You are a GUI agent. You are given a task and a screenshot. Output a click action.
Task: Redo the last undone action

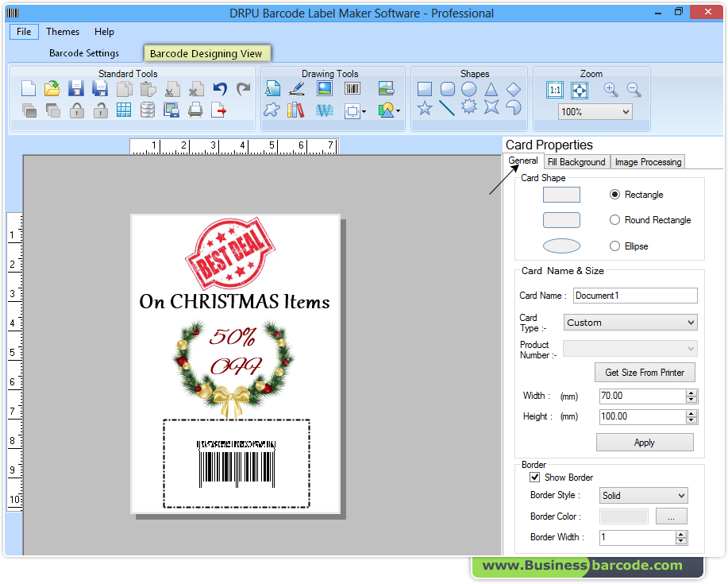pos(243,88)
